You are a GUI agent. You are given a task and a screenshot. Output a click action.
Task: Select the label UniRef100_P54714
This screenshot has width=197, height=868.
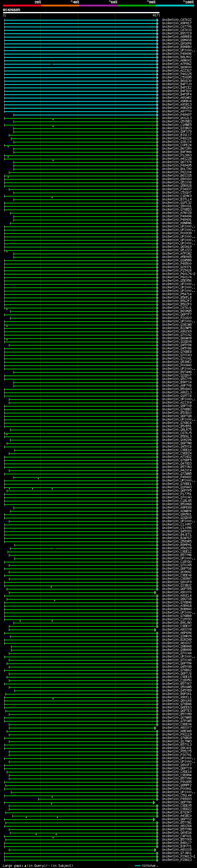pyautogui.click(x=177, y=294)
